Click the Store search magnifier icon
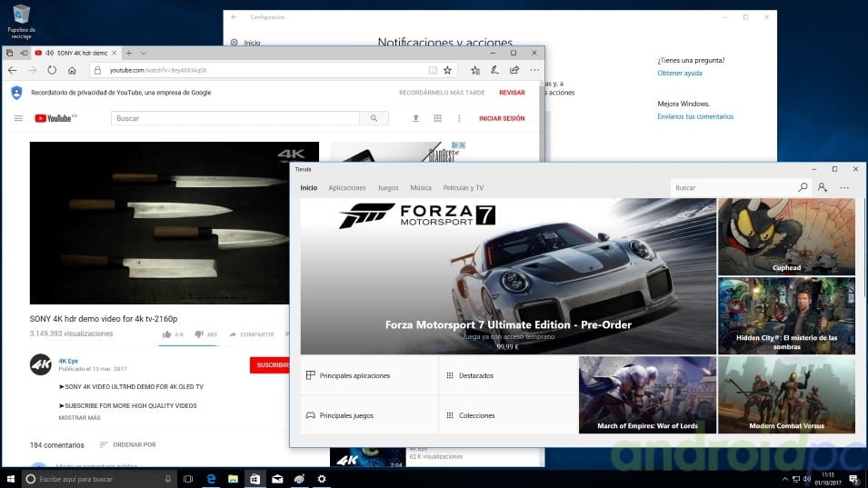The height and width of the screenshot is (488, 868). click(803, 187)
